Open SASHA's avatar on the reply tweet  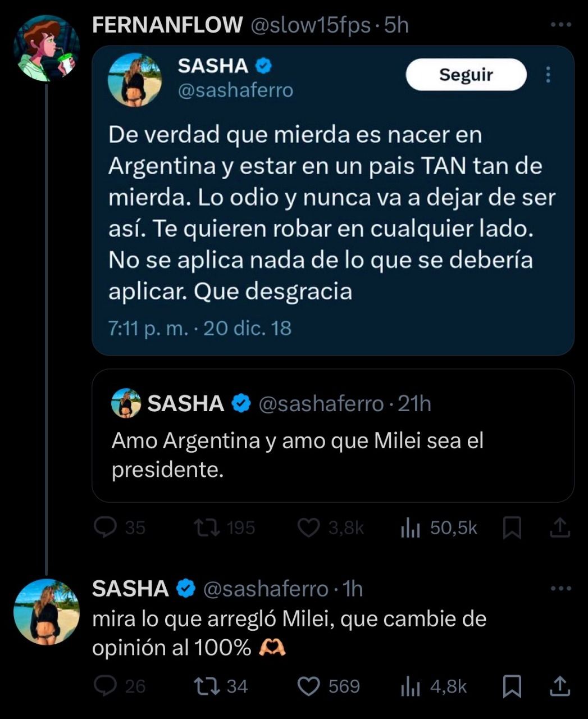click(46, 612)
